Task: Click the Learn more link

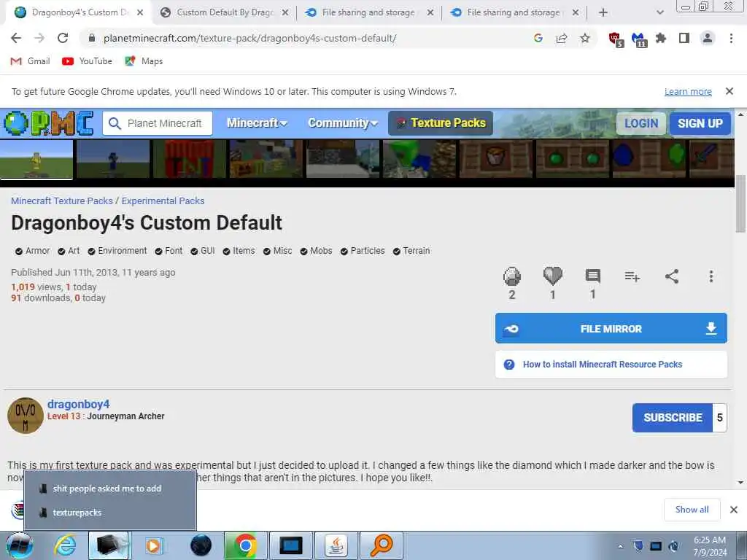Action: (x=688, y=91)
